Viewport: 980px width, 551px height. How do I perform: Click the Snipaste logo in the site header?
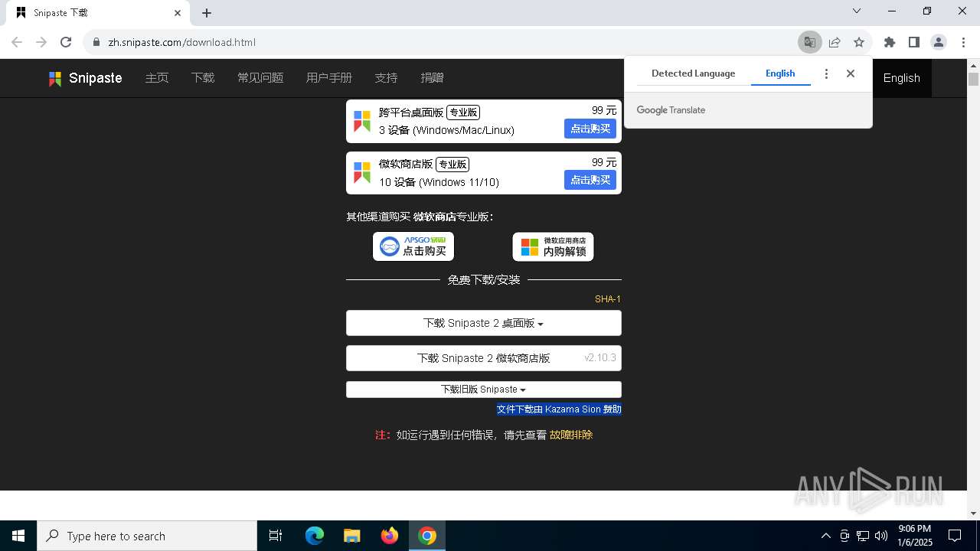[85, 78]
